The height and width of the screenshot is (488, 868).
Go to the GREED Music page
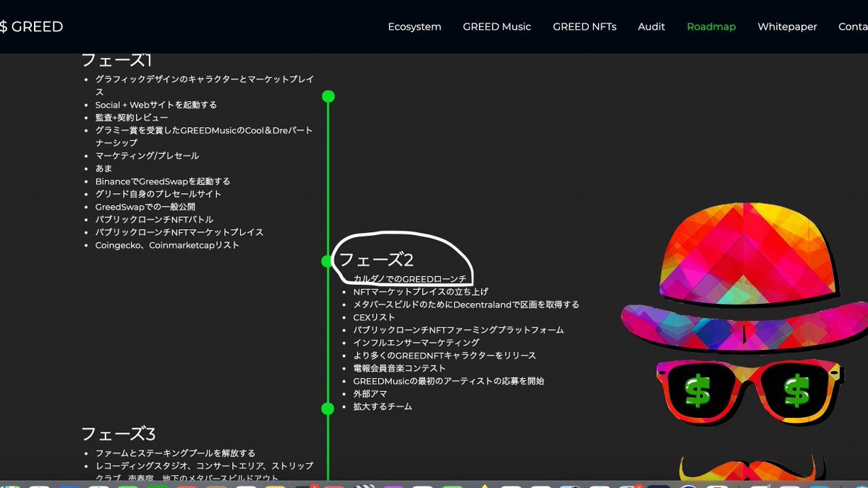[x=497, y=27]
